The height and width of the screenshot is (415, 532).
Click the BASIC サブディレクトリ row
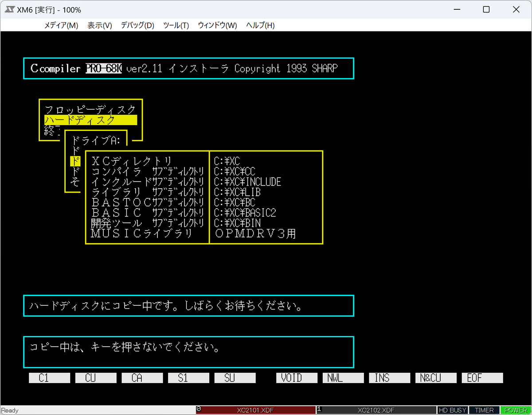148,213
